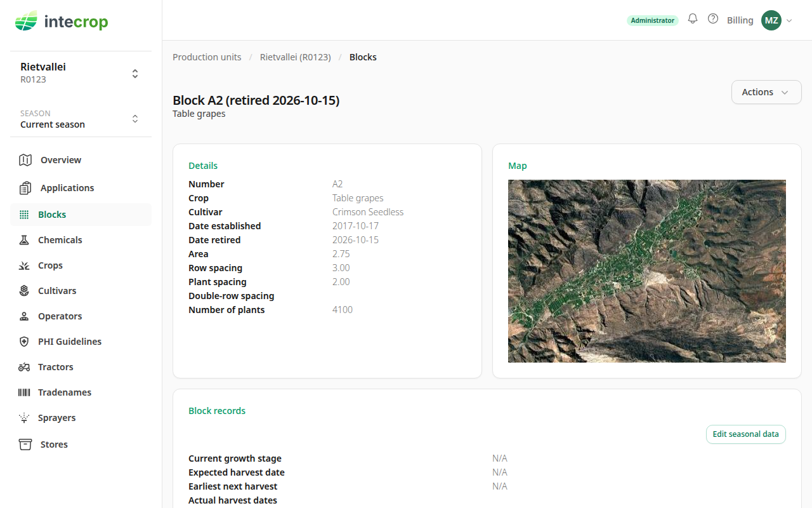Click the Crops sprout icon
The width and height of the screenshot is (812, 508).
pyautogui.click(x=24, y=265)
